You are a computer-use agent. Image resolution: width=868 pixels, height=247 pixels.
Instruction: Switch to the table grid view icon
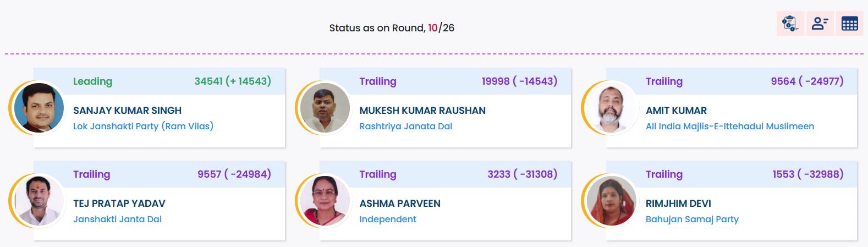coord(849,24)
